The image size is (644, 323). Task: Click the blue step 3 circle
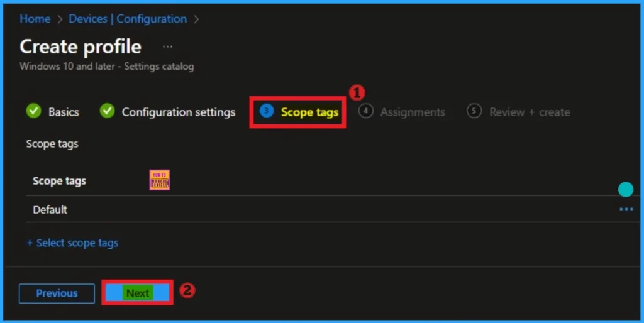[x=267, y=111]
